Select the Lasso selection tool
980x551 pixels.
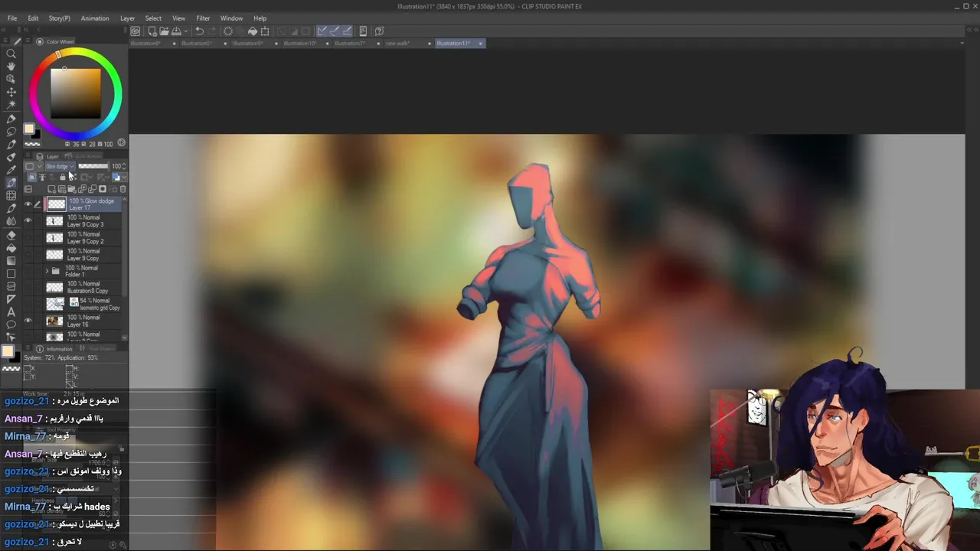coord(11,131)
